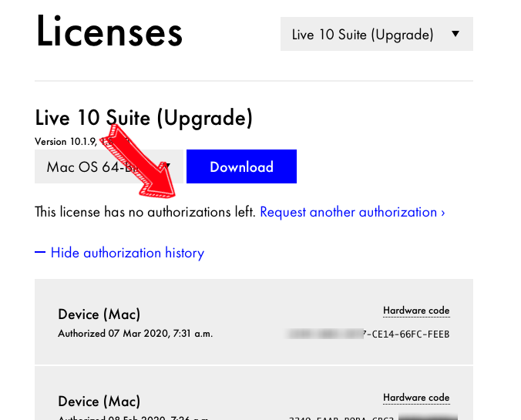The image size is (521, 420).
Task: Click the no authorizations left message
Action: pos(145,212)
